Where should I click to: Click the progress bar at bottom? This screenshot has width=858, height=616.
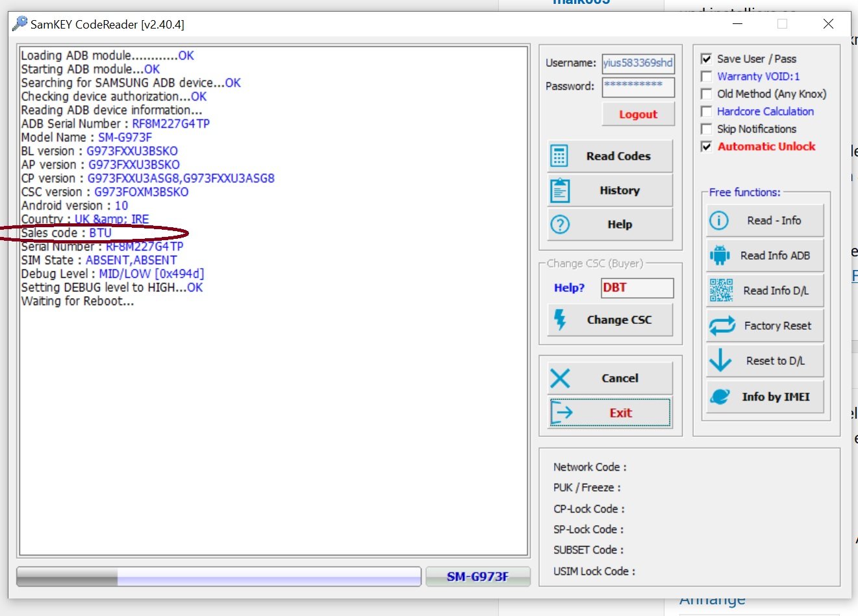pyautogui.click(x=219, y=576)
